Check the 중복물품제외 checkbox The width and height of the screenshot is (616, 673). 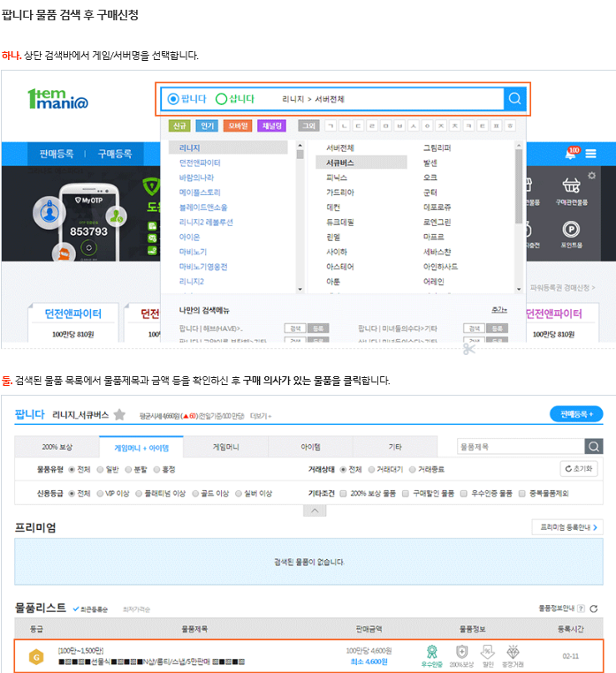pyautogui.click(x=522, y=494)
